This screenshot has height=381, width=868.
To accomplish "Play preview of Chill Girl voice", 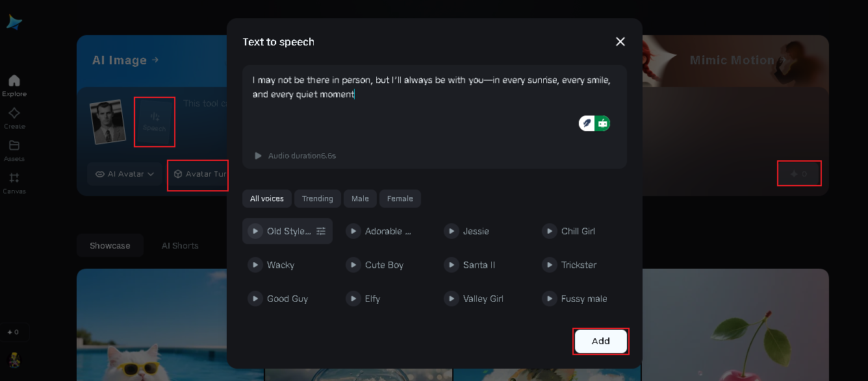I will coord(550,231).
